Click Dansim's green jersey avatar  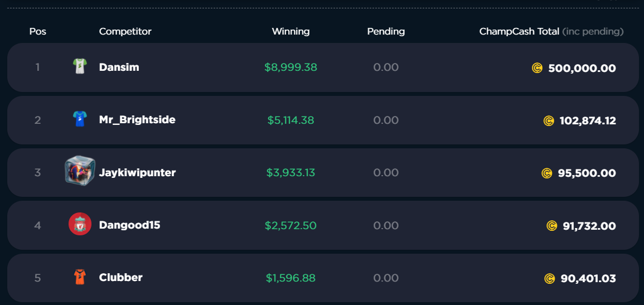point(80,66)
